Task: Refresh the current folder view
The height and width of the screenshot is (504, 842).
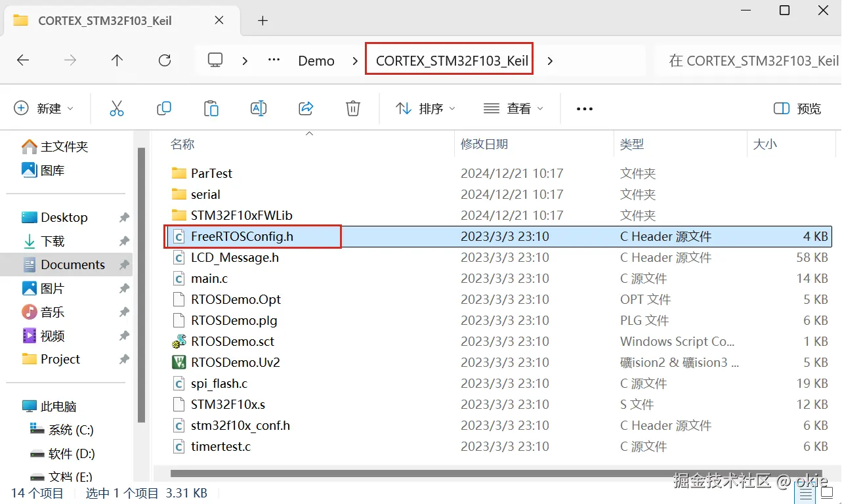Action: [x=165, y=60]
